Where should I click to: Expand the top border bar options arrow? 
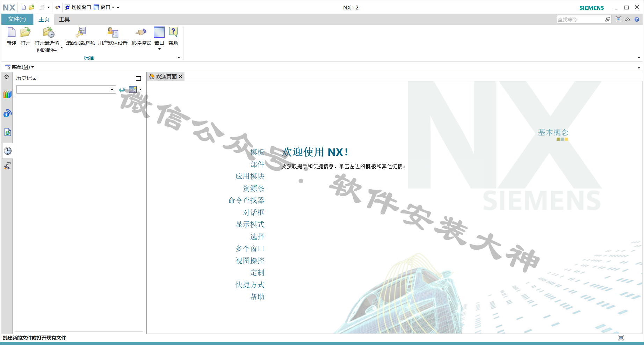639,68
